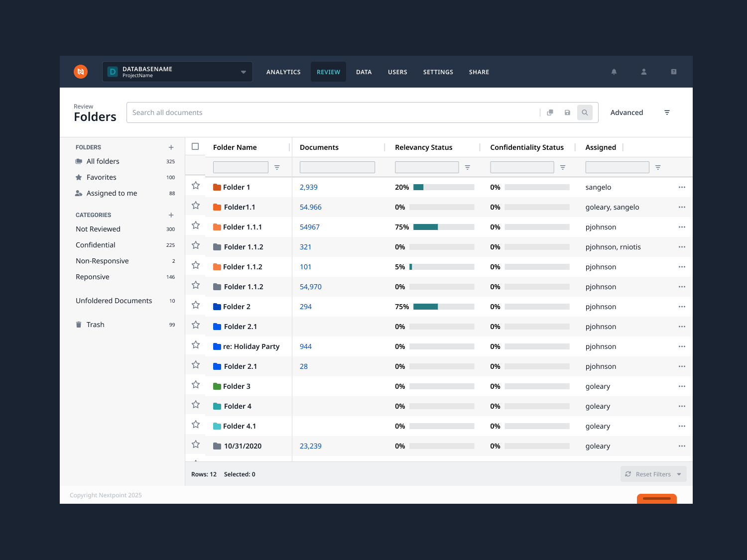Toggle the favorite star for Folder 4.1
747x560 pixels.
tap(196, 425)
